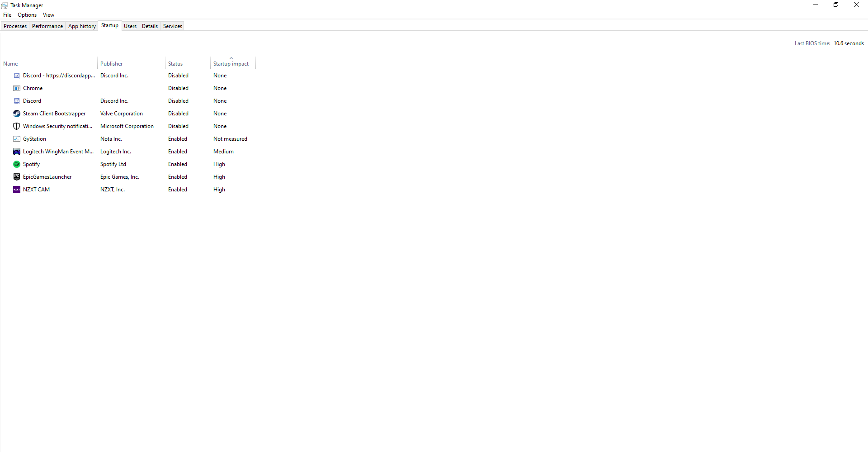Click the Epic Games, Inc. publisher cell
The width and height of the screenshot is (868, 452).
120,177
